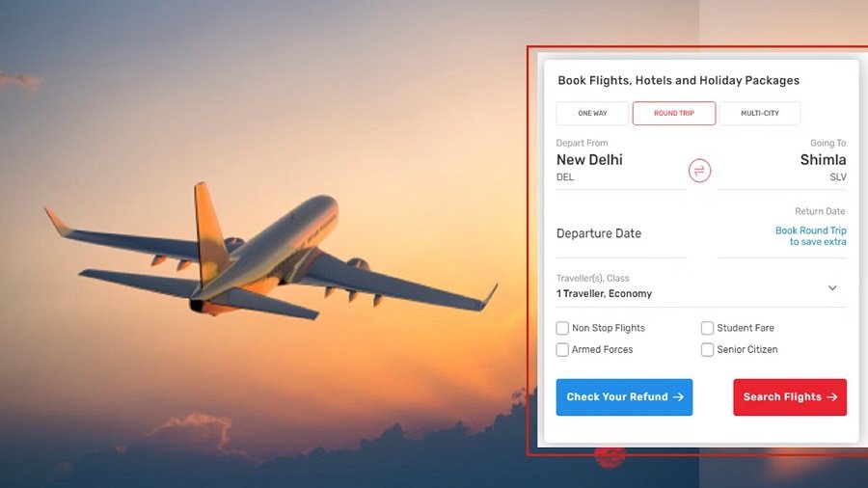
Task: Click the Return Date field label
Action: tap(820, 211)
